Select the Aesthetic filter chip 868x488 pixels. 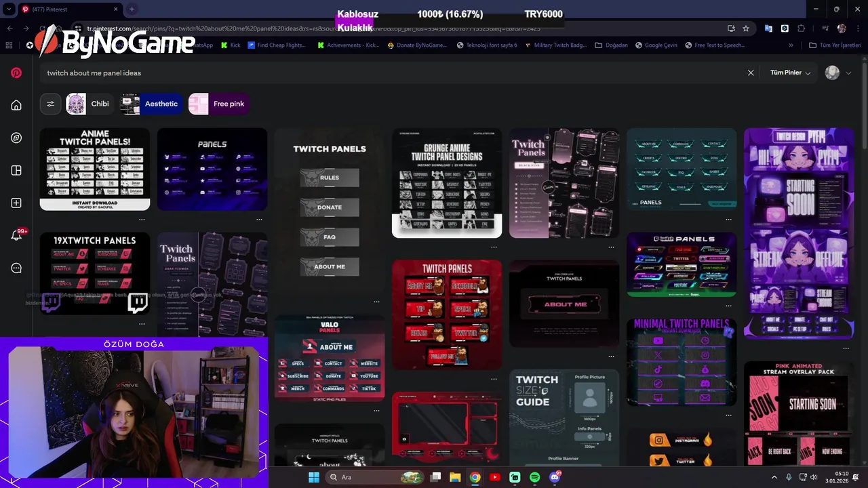pos(151,104)
